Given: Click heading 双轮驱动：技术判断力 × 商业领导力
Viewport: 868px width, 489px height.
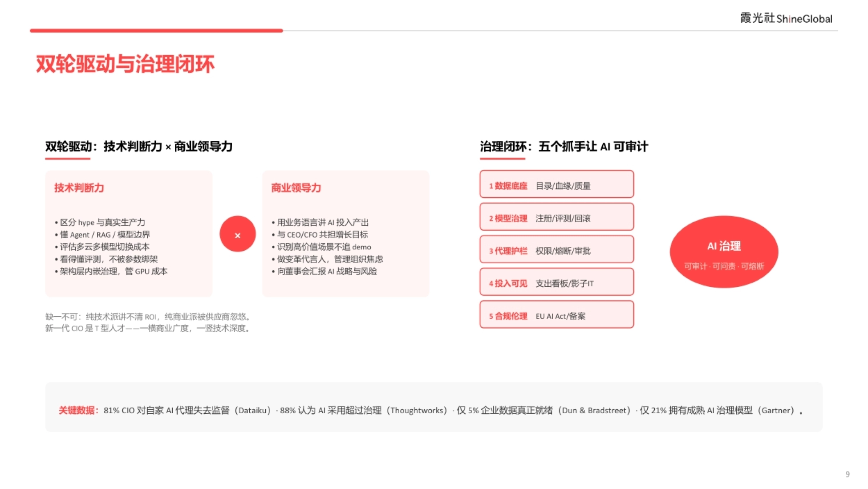Looking at the screenshot, I should (x=139, y=147).
